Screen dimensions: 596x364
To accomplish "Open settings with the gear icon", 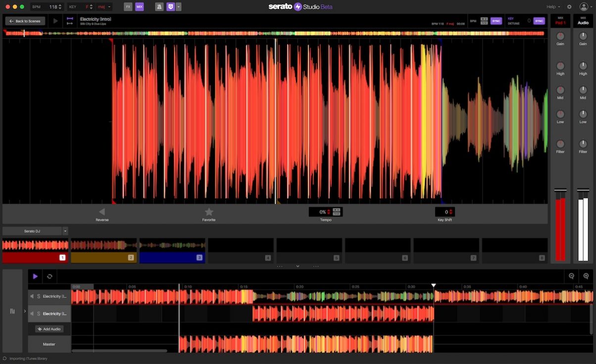I will click(569, 7).
